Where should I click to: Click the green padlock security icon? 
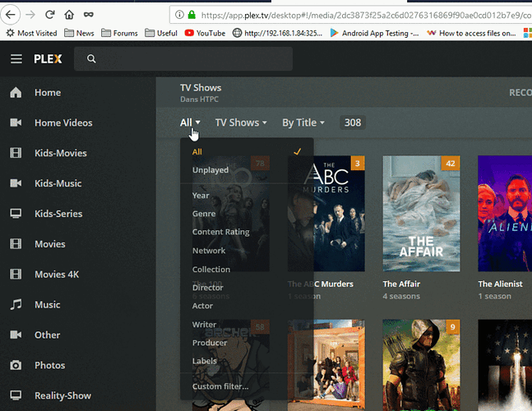point(192,15)
